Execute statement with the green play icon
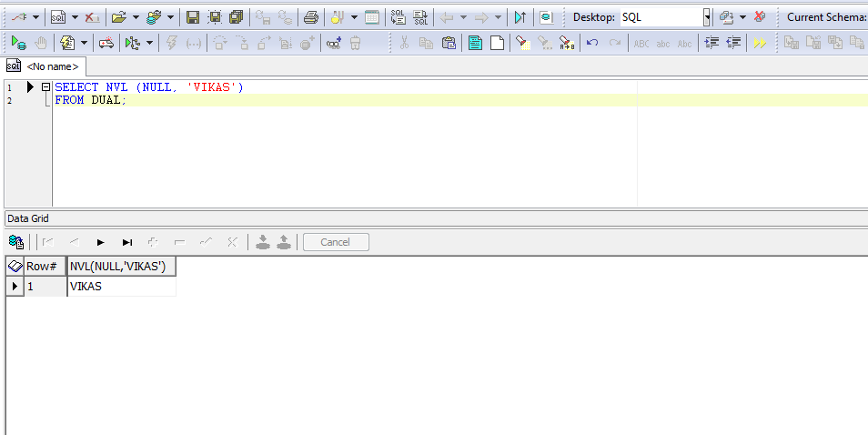This screenshot has height=435, width=868. pyautogui.click(x=18, y=43)
